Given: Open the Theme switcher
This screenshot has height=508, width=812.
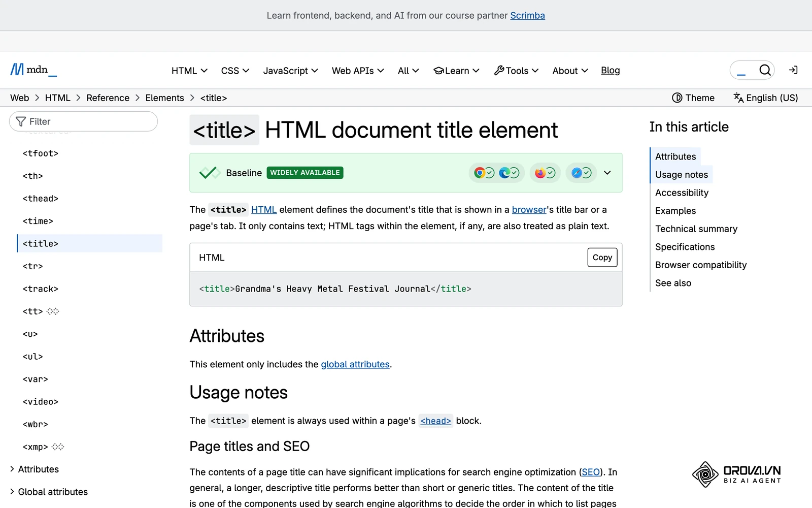Looking at the screenshot, I should (x=693, y=98).
